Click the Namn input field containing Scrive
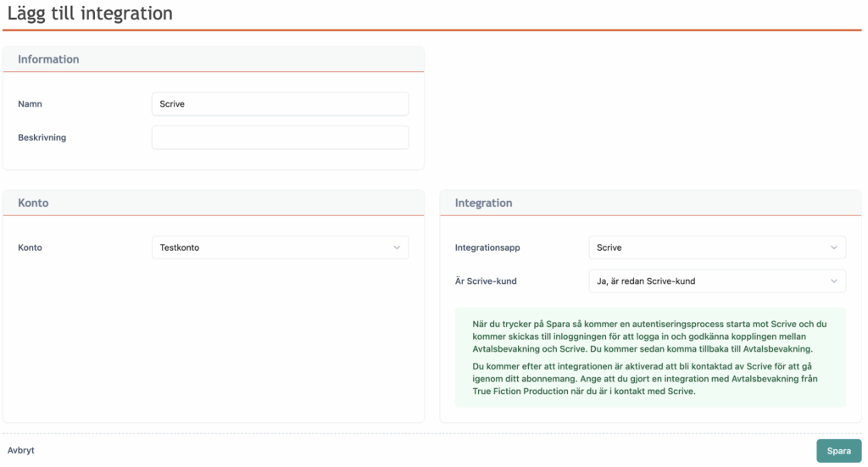 point(280,104)
